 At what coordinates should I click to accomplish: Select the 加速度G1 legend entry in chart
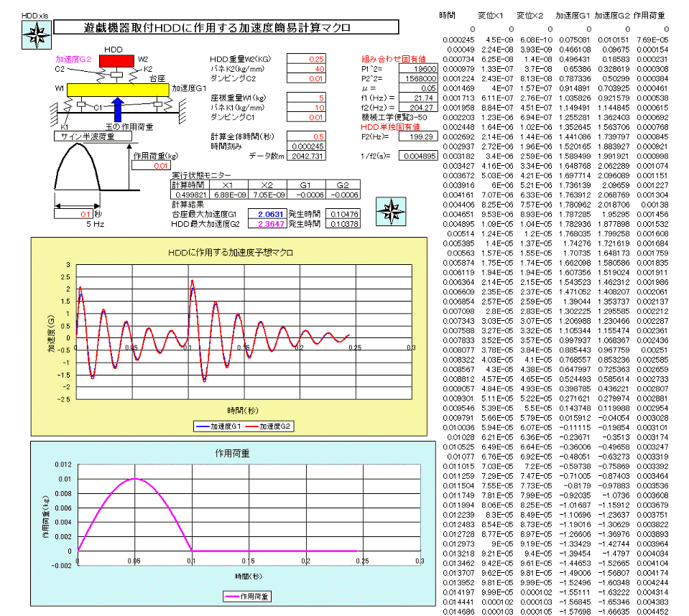tap(218, 426)
